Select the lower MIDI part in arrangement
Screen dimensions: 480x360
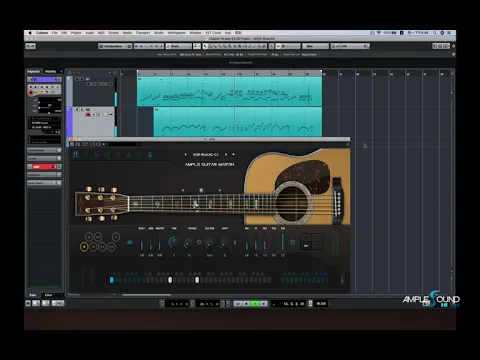tap(238, 122)
